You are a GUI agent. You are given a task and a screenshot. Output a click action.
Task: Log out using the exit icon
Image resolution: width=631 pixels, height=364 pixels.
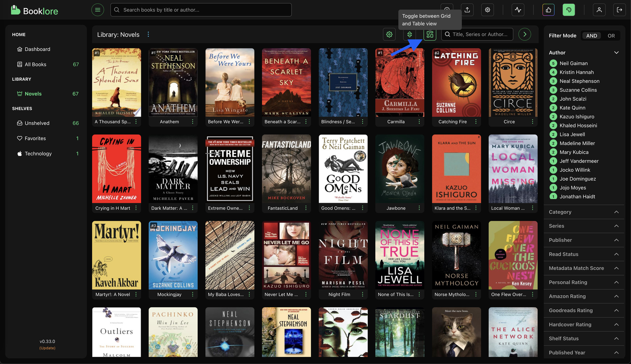pyautogui.click(x=619, y=9)
